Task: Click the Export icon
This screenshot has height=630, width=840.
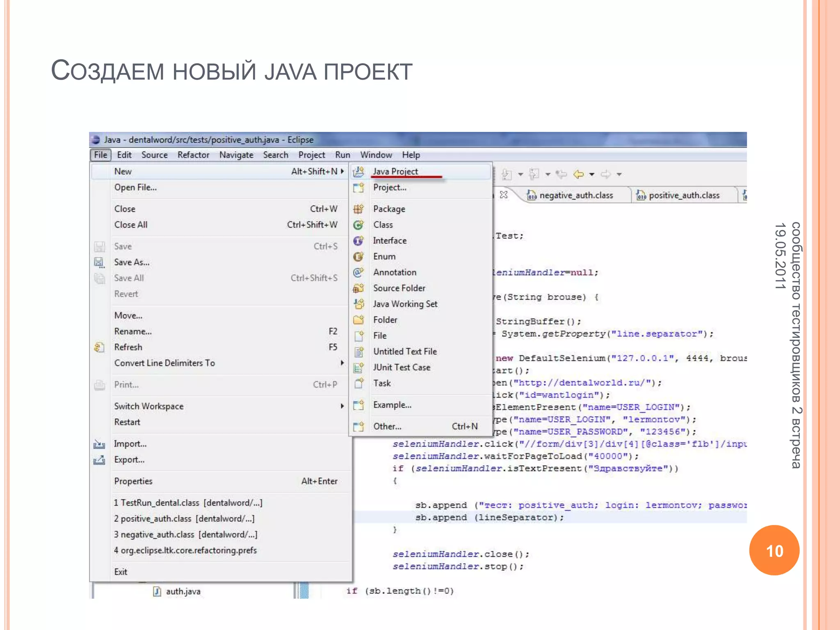Action: coord(99,460)
